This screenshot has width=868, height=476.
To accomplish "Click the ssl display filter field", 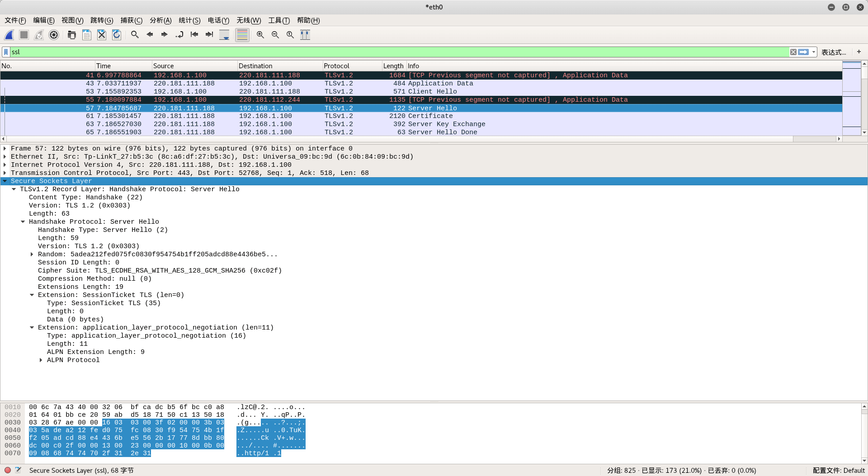I will (400, 52).
